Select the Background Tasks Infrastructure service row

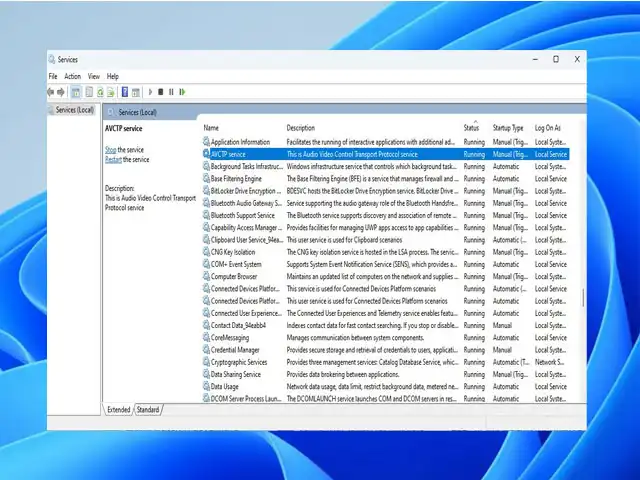click(x=386, y=166)
